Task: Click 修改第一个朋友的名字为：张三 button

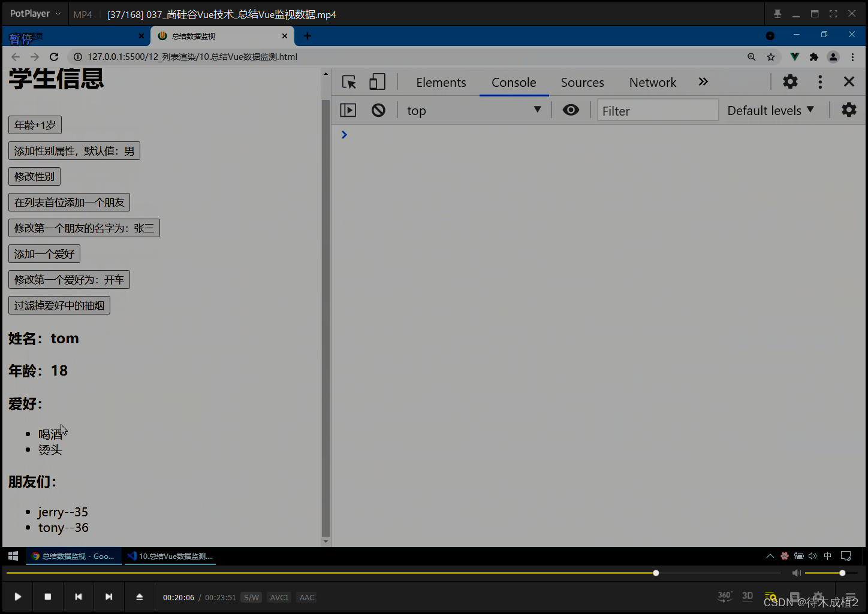Action: [x=84, y=228]
